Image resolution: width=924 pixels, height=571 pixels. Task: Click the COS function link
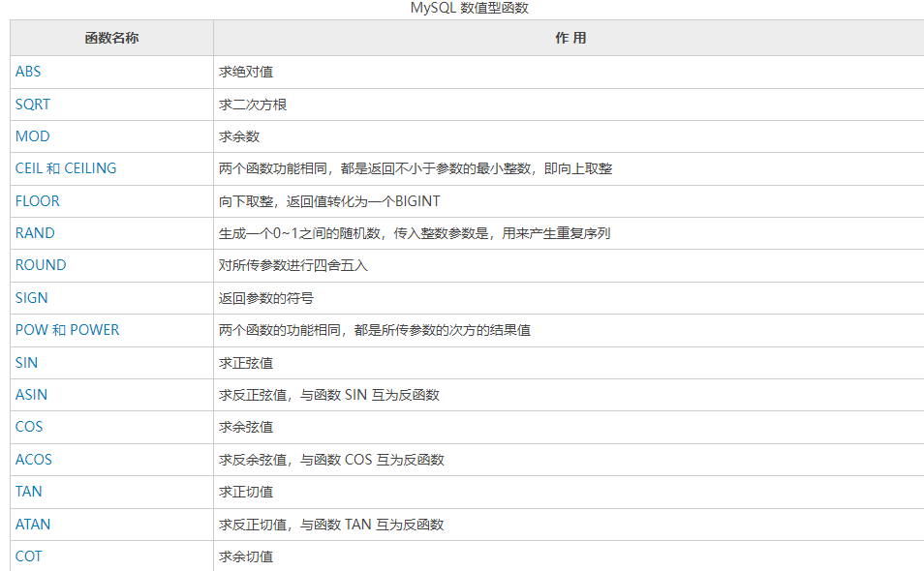tap(29, 427)
